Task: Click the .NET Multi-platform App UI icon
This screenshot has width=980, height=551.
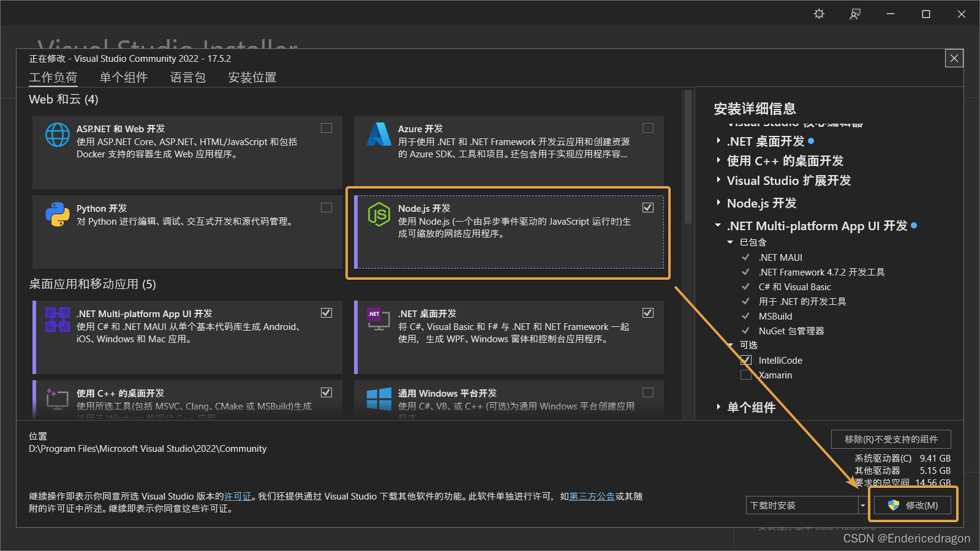Action: (57, 320)
